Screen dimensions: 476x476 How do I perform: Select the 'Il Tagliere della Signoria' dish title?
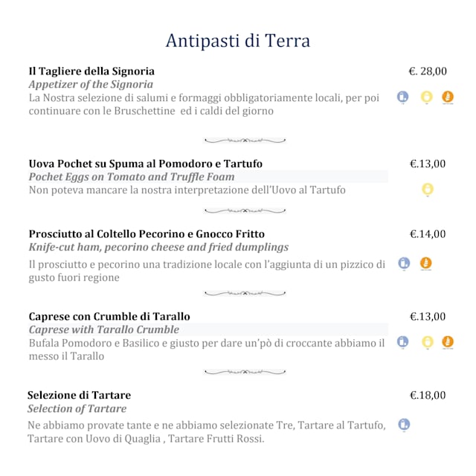(x=91, y=71)
